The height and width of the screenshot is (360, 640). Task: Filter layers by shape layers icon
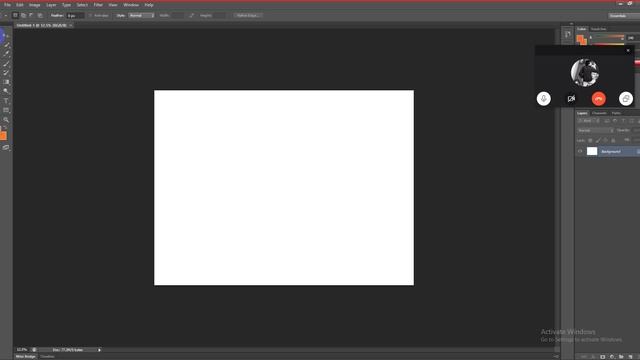coord(631,121)
